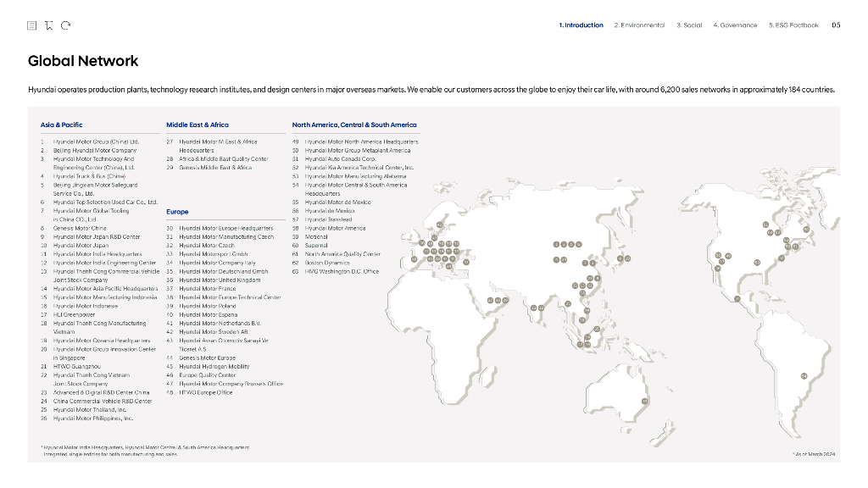Select Hyundai Motorsport Gmbh entry

coord(213,254)
